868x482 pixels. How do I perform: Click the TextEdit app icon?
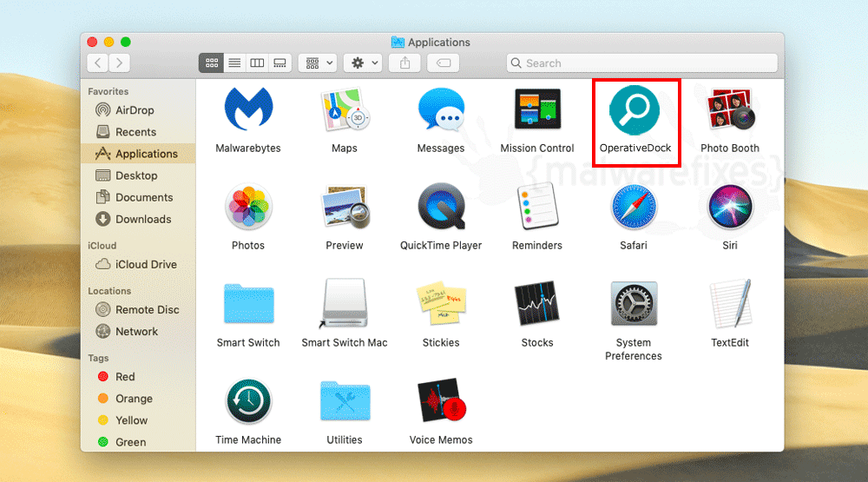click(x=730, y=304)
